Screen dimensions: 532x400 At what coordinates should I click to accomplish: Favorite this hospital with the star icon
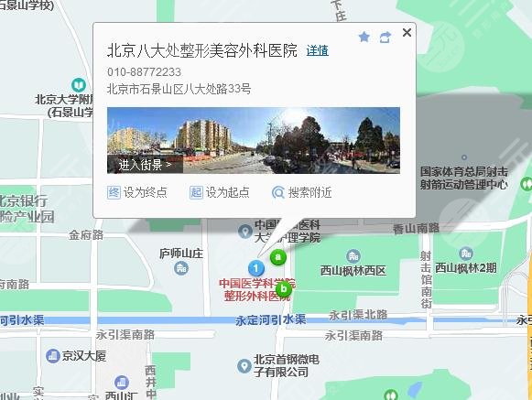point(364,37)
